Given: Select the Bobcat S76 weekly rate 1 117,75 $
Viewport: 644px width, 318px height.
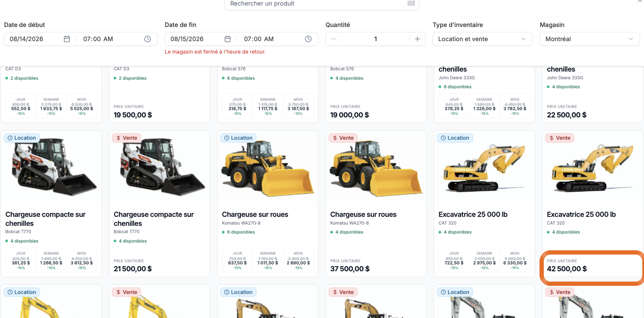Looking at the screenshot, I should click(268, 108).
